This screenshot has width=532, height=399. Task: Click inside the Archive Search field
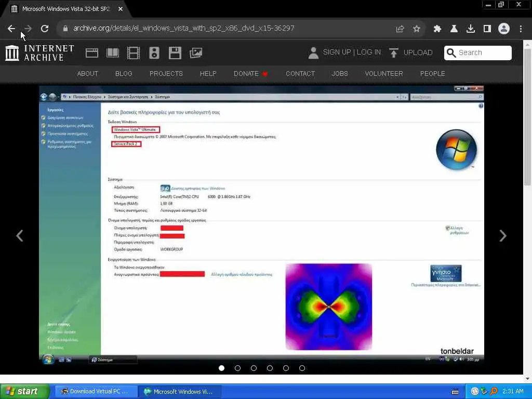point(478,52)
